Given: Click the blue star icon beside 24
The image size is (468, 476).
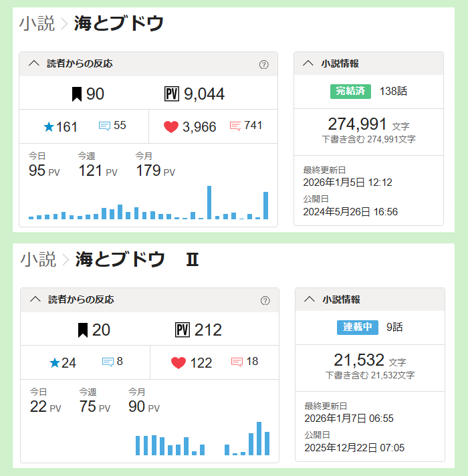Looking at the screenshot, I should point(55,363).
